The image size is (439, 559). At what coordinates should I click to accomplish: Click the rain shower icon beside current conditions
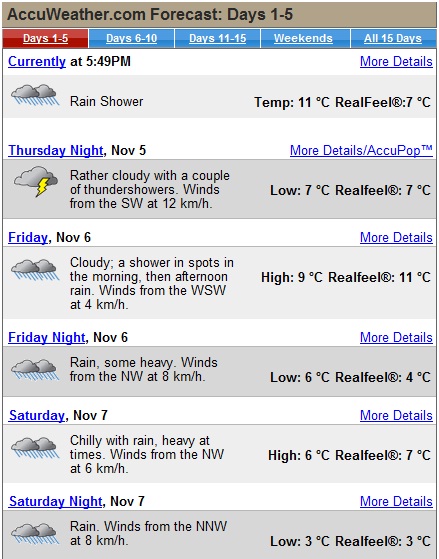coord(35,95)
